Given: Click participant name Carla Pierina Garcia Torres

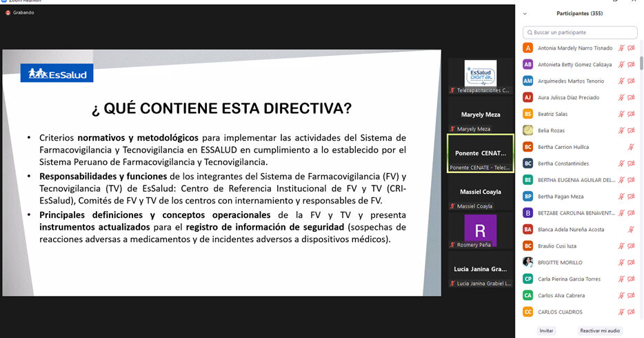Looking at the screenshot, I should tap(570, 279).
